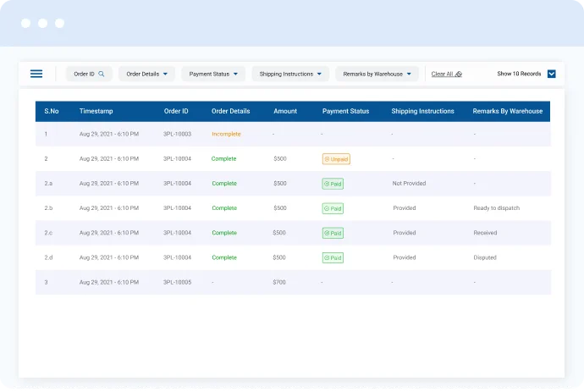This screenshot has width=584, height=392.
Task: Select the Incomplete status in row 1
Action: (x=226, y=134)
